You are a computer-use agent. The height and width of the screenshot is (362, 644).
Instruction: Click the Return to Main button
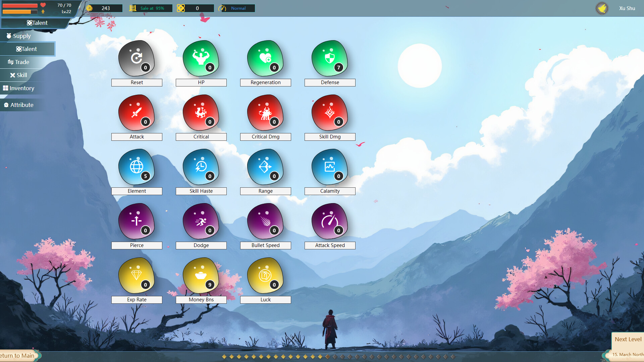click(x=17, y=355)
